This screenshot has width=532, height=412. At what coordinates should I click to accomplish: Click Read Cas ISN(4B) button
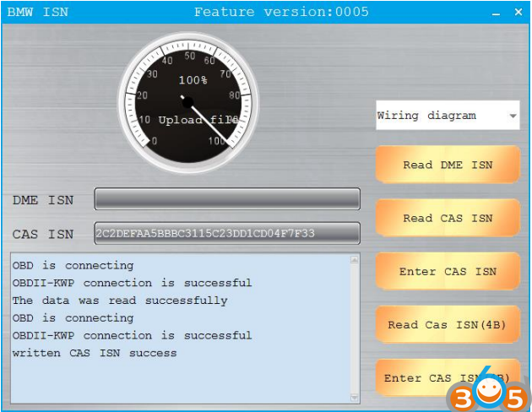click(448, 324)
